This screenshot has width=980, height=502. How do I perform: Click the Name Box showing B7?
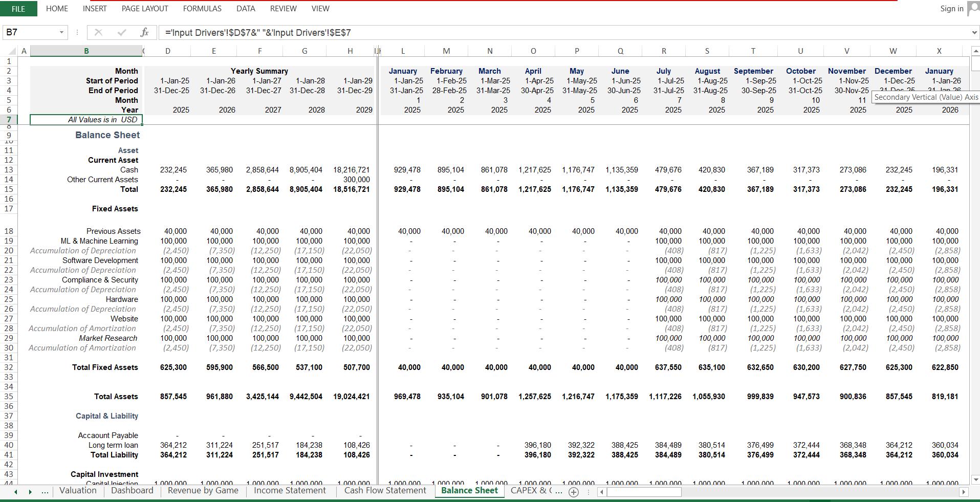(x=31, y=32)
